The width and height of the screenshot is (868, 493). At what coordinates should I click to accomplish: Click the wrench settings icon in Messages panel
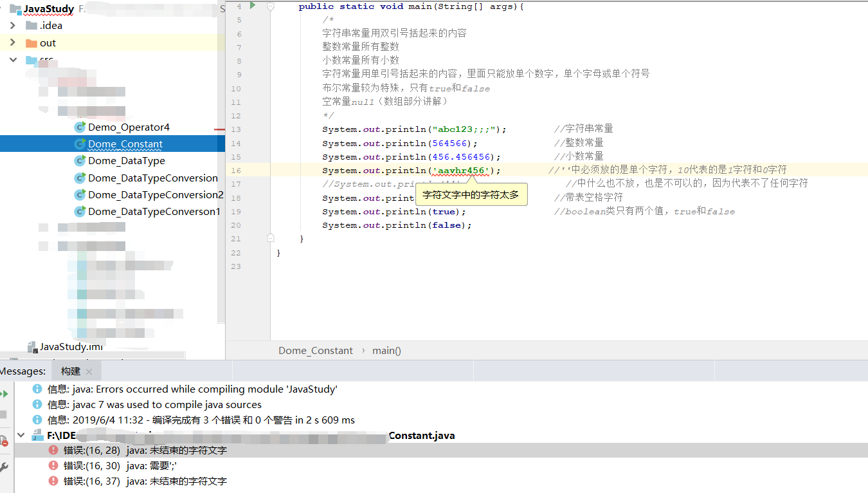pos(4,467)
